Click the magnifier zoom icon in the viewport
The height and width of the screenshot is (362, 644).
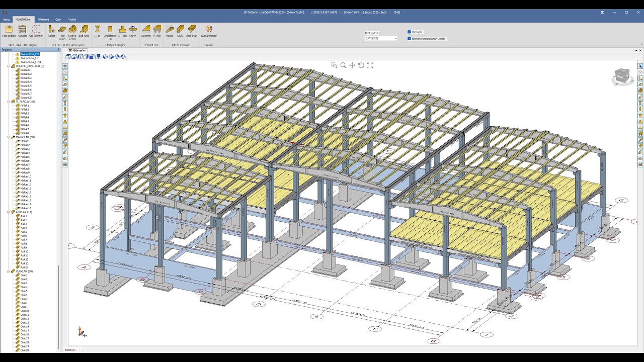click(343, 65)
